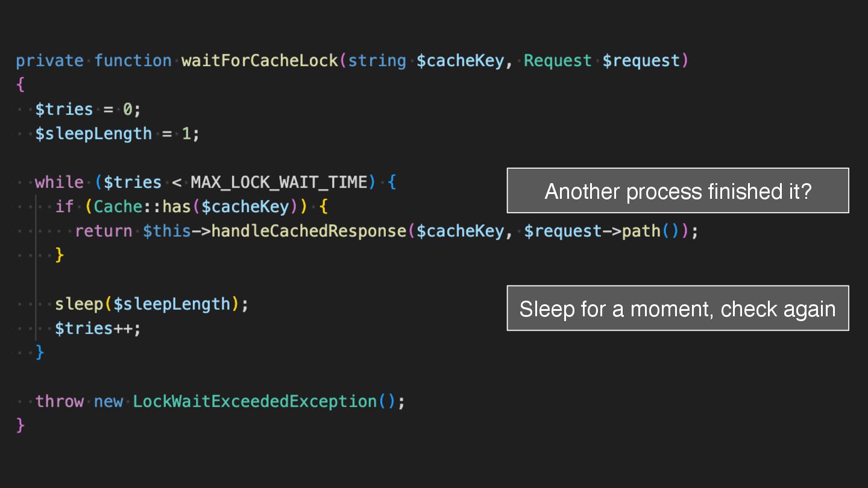
Task: Place cursor on the "$tries++" statement
Action: 97,329
